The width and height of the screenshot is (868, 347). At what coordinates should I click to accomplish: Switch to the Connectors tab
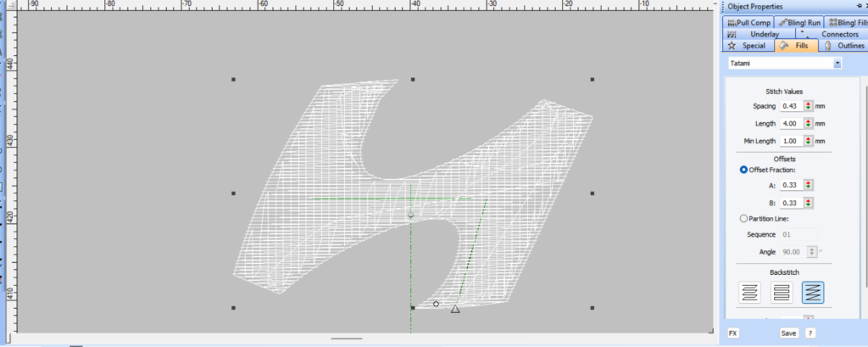coord(831,35)
